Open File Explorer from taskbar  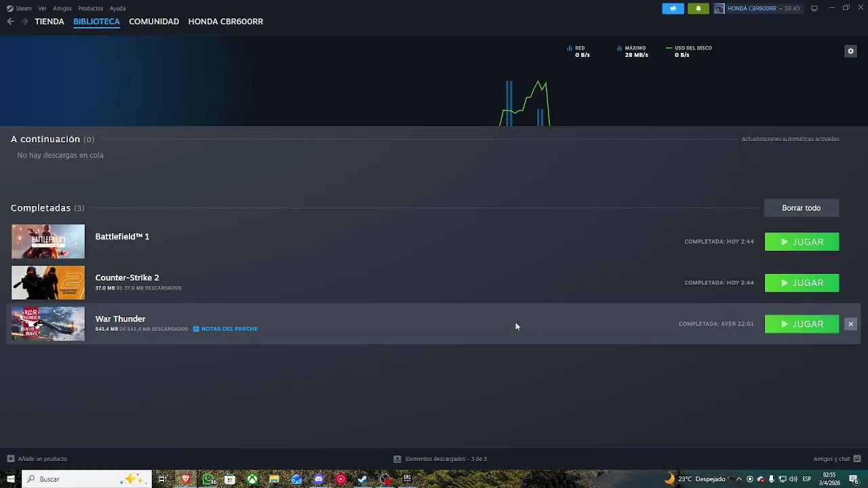pos(274,479)
